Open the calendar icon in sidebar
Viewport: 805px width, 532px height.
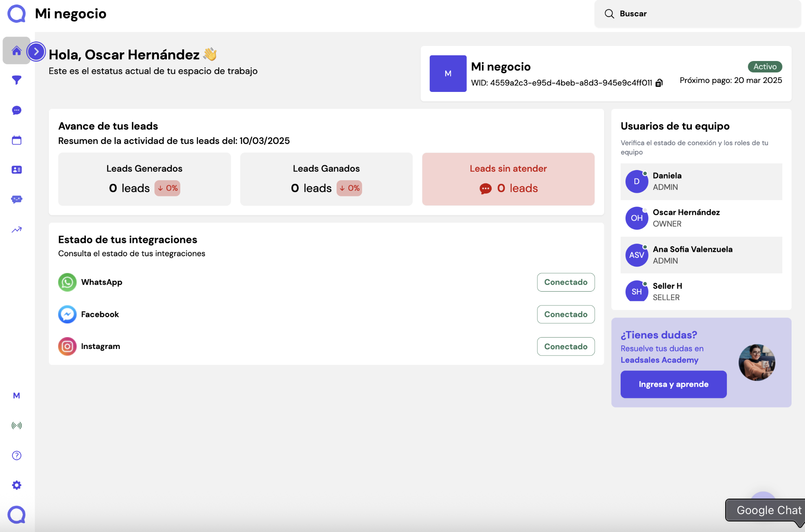(16, 140)
